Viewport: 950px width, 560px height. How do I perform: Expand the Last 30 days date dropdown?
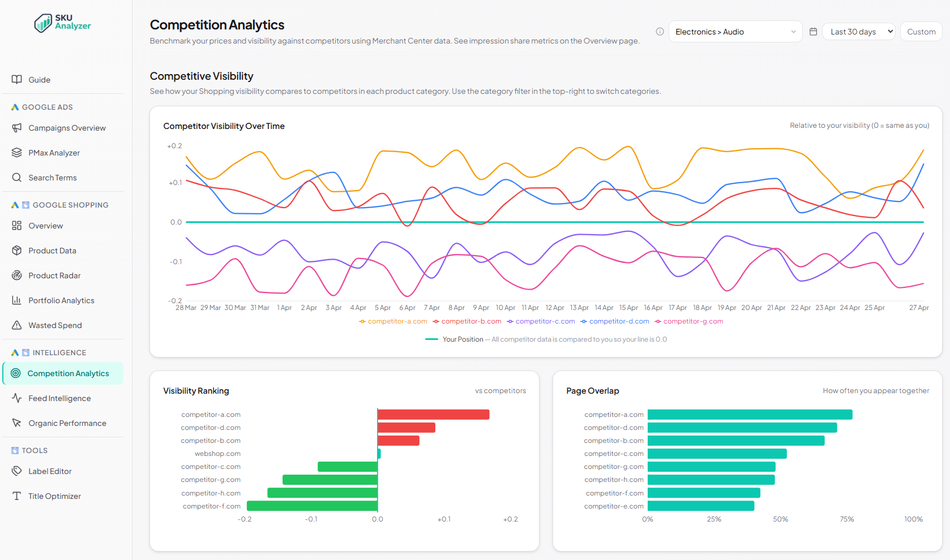(858, 32)
